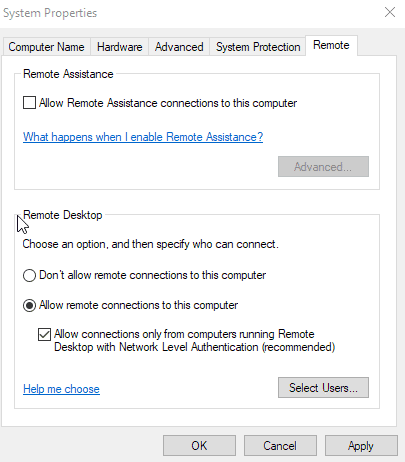Dismiss the dialog with Cancel
Viewport: 405px width, 462px height.
point(280,445)
